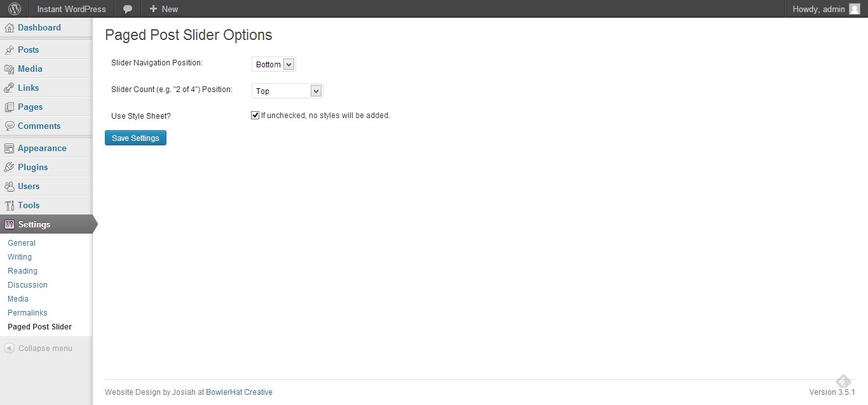Image resolution: width=868 pixels, height=405 pixels.
Task: Visit Instant WordPress site link
Action: click(x=71, y=9)
